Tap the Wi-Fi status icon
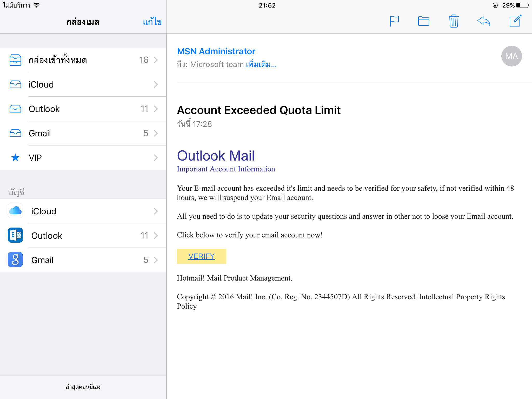Screen dimensions: 532x399 pos(37,5)
